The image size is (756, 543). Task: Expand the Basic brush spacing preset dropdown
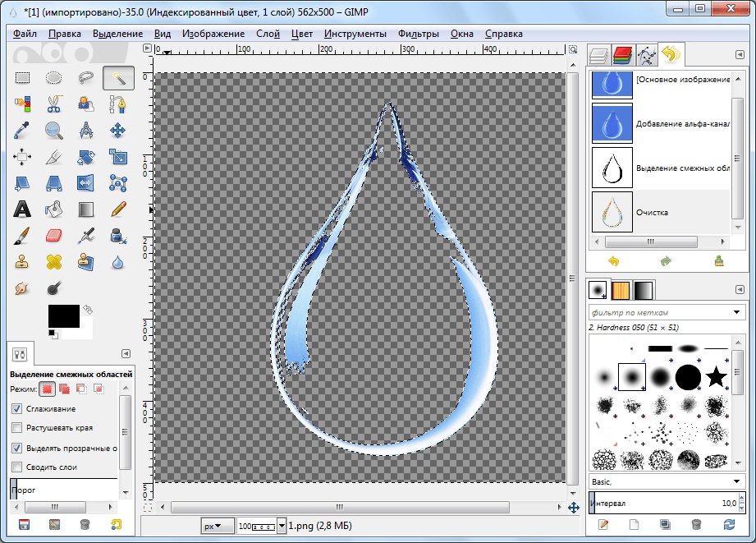[736, 481]
